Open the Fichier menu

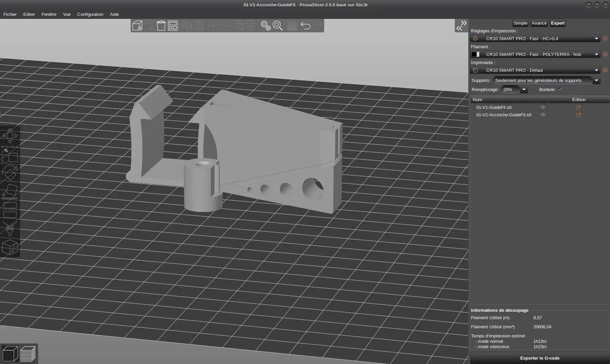point(10,14)
